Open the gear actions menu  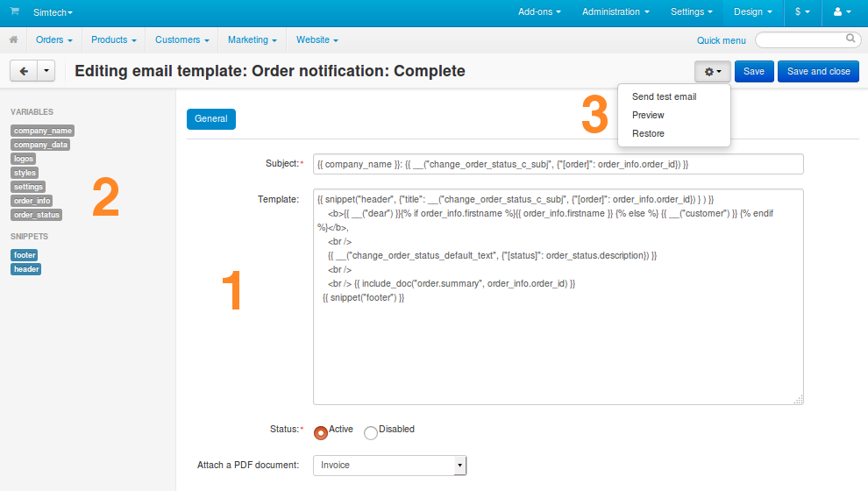tap(713, 71)
